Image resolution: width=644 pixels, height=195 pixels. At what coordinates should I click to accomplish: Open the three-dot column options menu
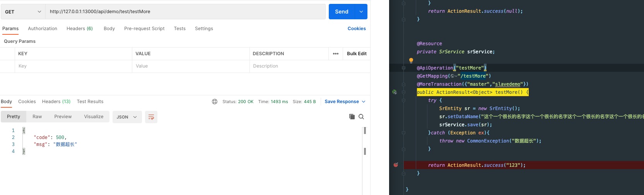(335, 54)
